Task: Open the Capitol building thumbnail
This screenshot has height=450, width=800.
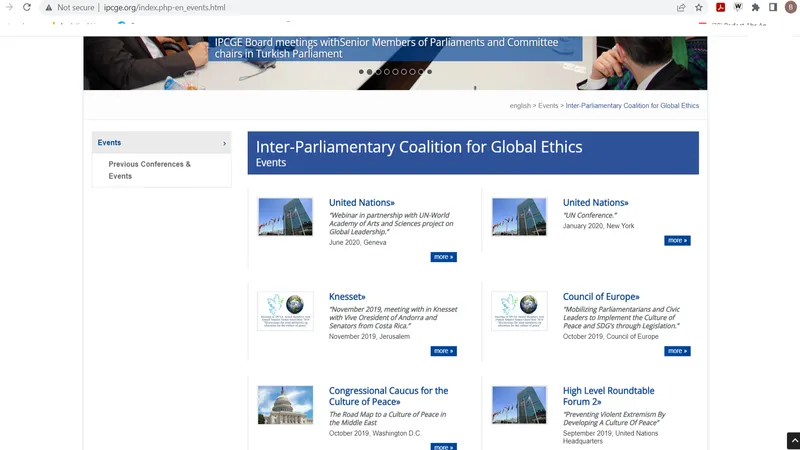Action: (285, 405)
